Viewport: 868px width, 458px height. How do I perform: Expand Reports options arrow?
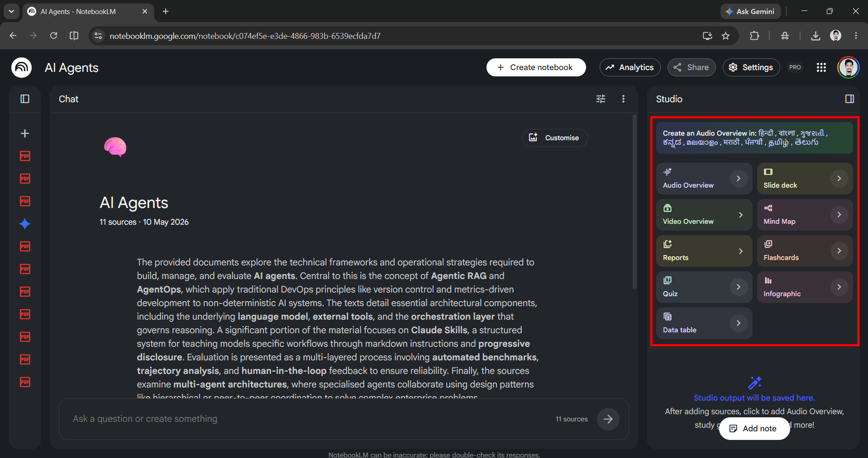click(x=741, y=251)
